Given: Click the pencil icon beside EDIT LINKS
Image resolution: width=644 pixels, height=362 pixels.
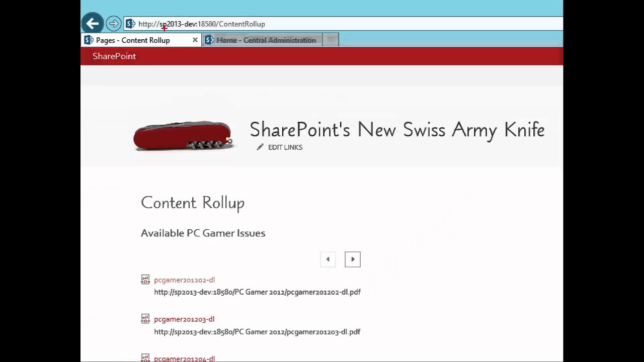Looking at the screenshot, I should (260, 147).
